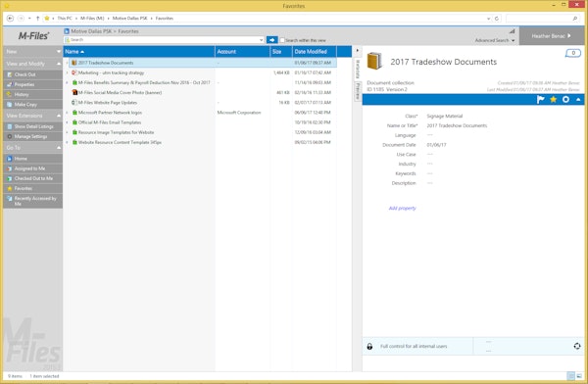588x384 pixels.
Task: Click the blue search arrow button
Action: pyautogui.click(x=271, y=40)
